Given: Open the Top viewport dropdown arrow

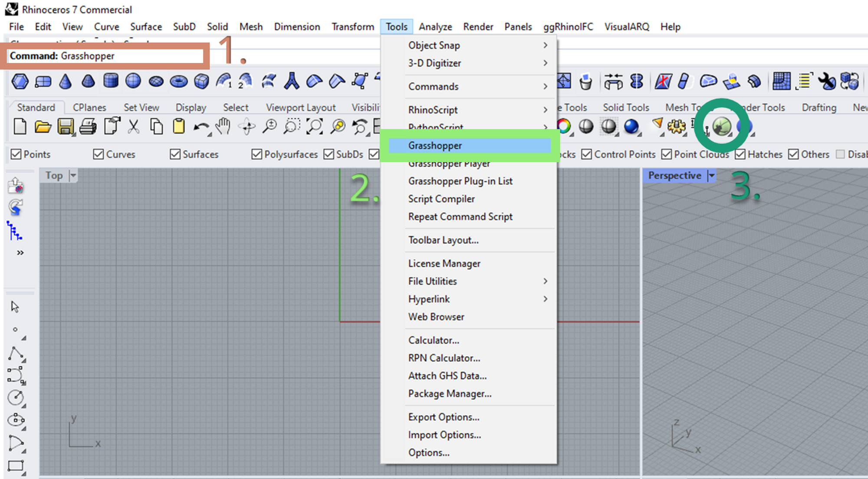Looking at the screenshot, I should pyautogui.click(x=73, y=175).
